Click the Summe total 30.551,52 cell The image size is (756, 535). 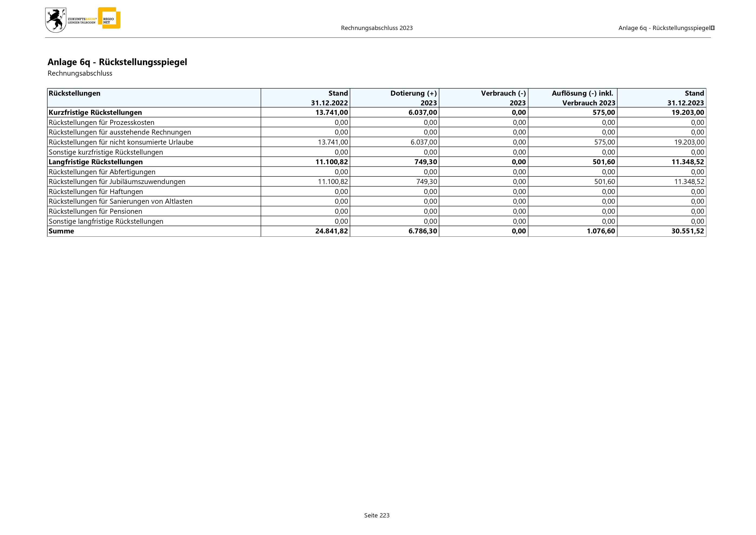pyautogui.click(x=687, y=231)
